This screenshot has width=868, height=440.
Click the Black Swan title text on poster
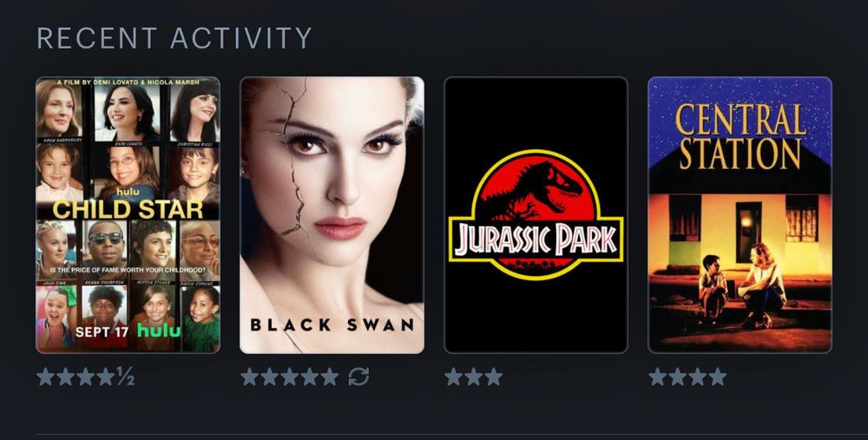[332, 325]
